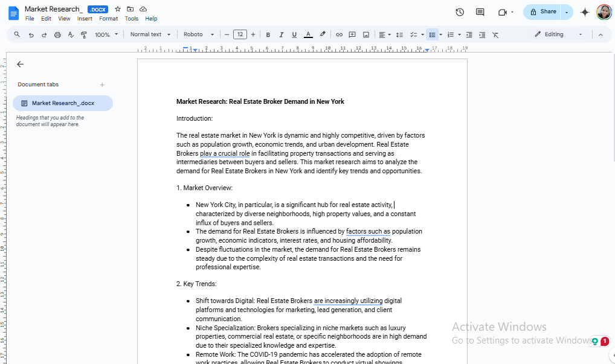Open the text color picker
The height and width of the screenshot is (364, 615).
point(308,34)
